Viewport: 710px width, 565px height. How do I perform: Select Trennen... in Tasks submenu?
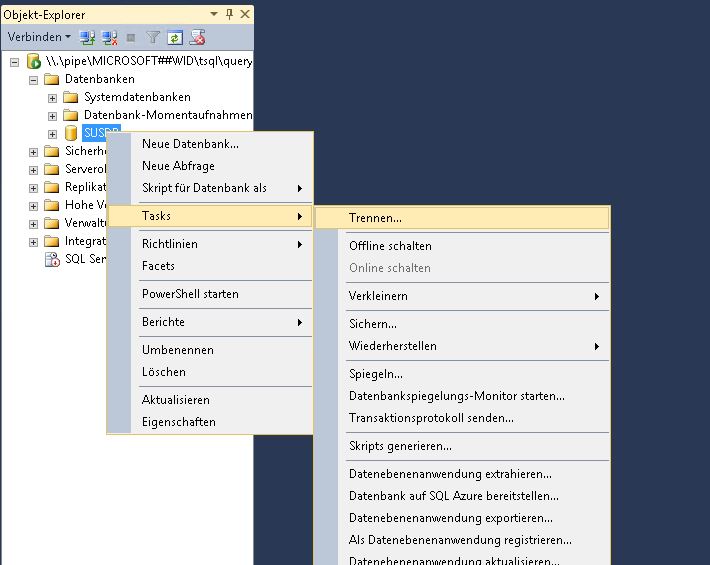coord(462,218)
